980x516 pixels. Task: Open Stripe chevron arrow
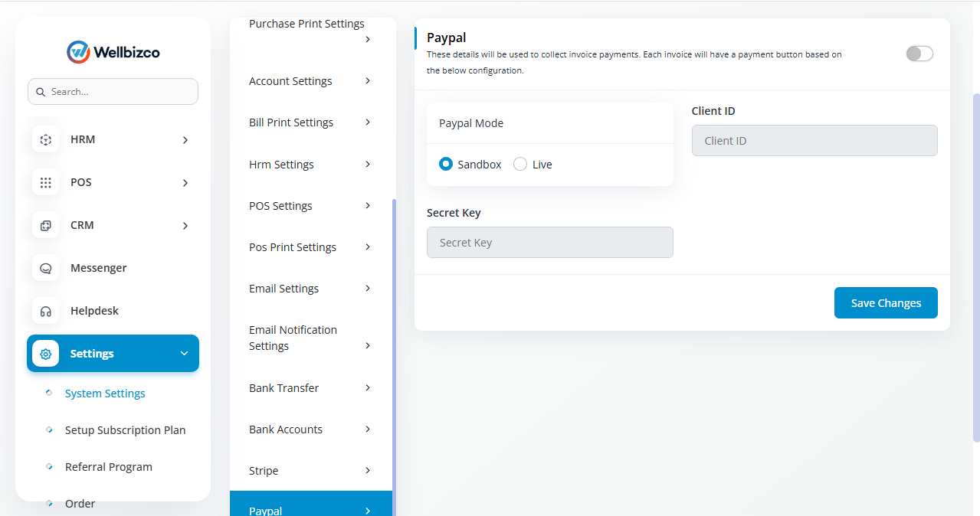[x=368, y=470]
